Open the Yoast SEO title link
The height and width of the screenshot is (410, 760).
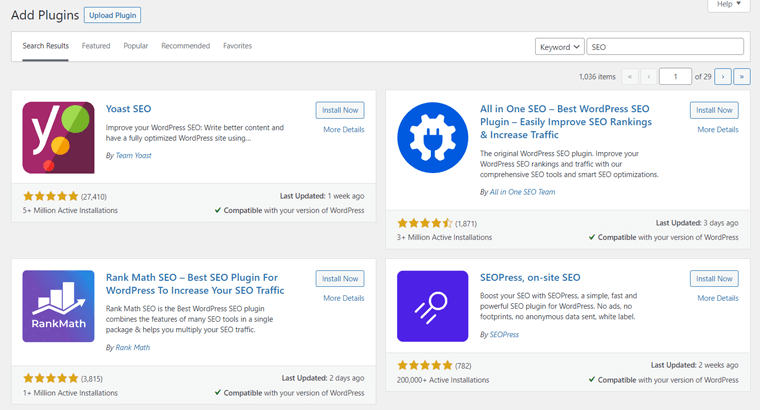(x=128, y=109)
